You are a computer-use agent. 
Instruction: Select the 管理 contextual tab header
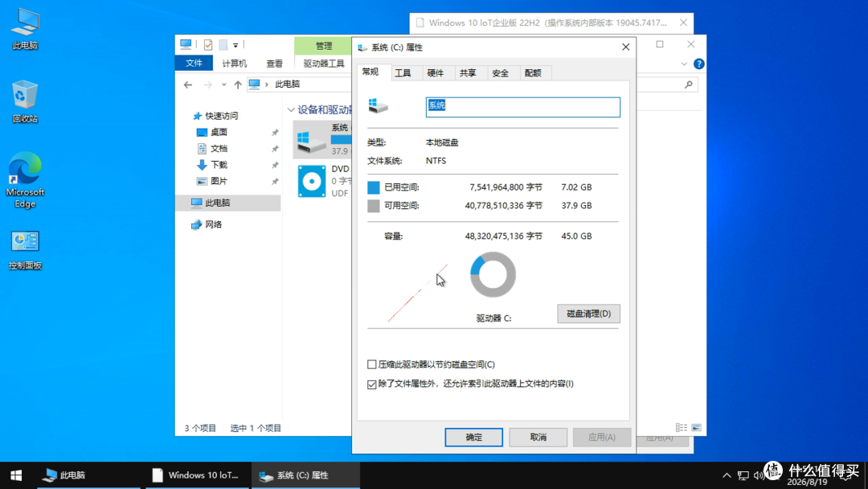(324, 46)
